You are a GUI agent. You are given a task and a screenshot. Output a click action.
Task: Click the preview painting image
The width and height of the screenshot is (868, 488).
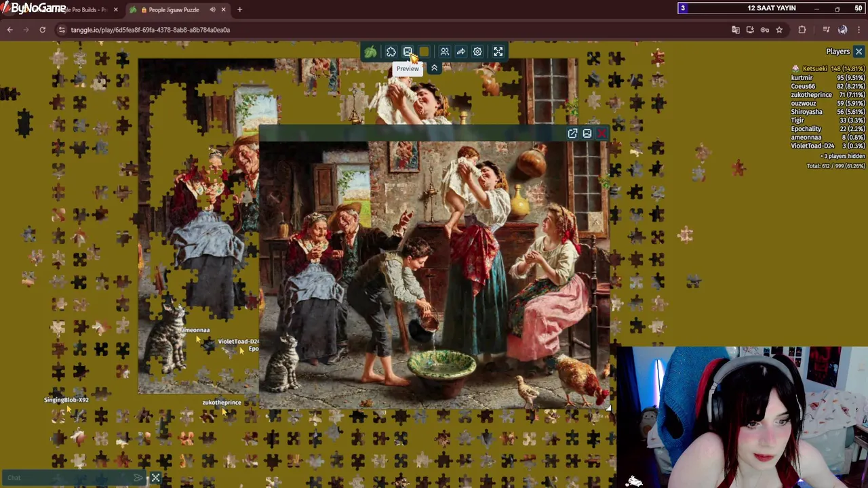pos(434,274)
